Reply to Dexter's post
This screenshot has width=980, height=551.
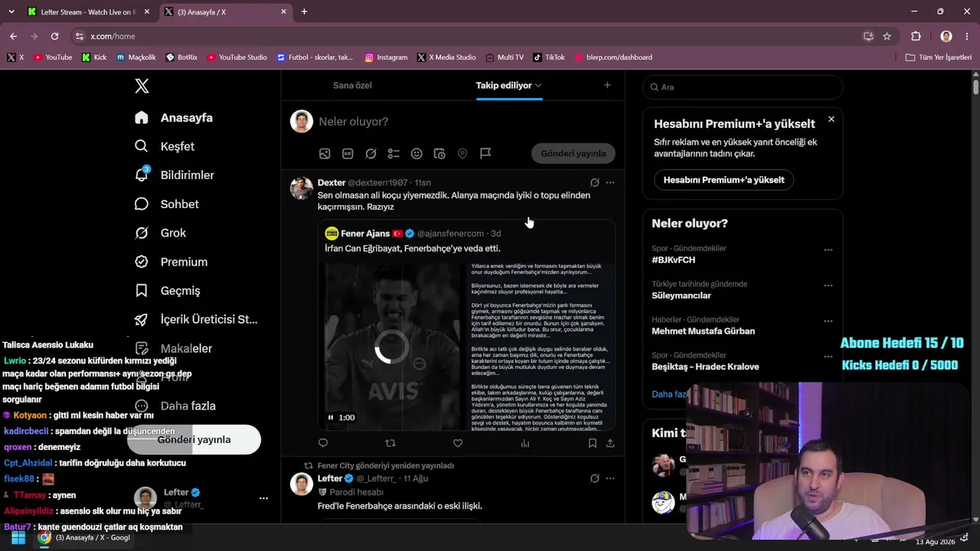point(323,443)
